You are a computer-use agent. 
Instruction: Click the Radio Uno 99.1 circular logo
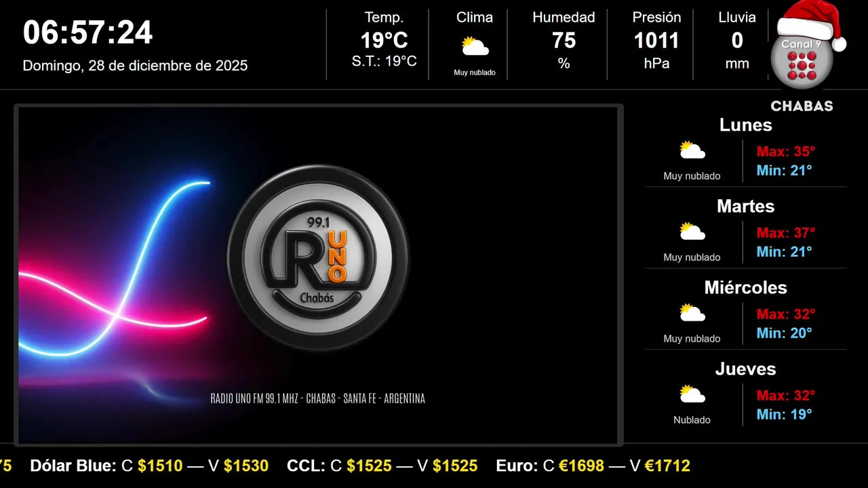(318, 258)
